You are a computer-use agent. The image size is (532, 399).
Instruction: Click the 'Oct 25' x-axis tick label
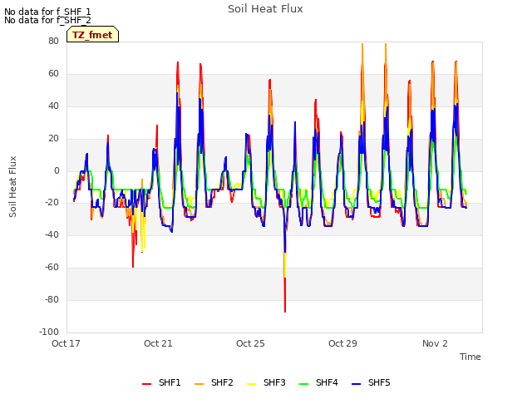click(250, 343)
